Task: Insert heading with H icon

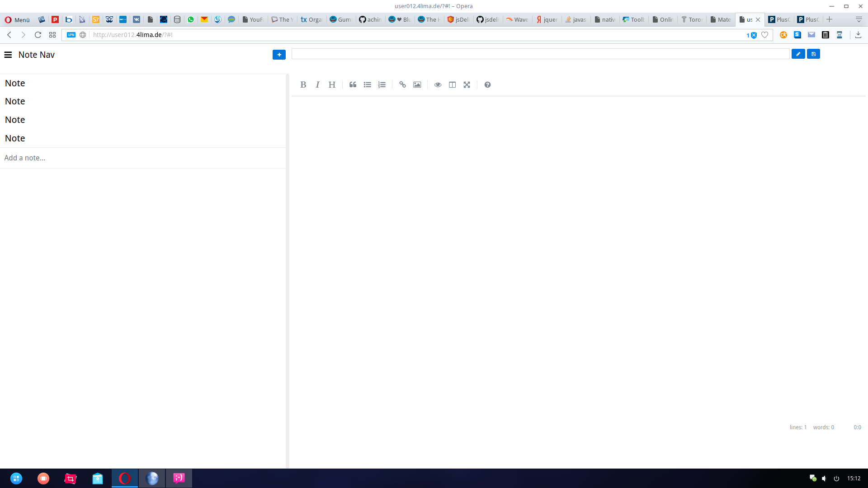Action: [332, 84]
